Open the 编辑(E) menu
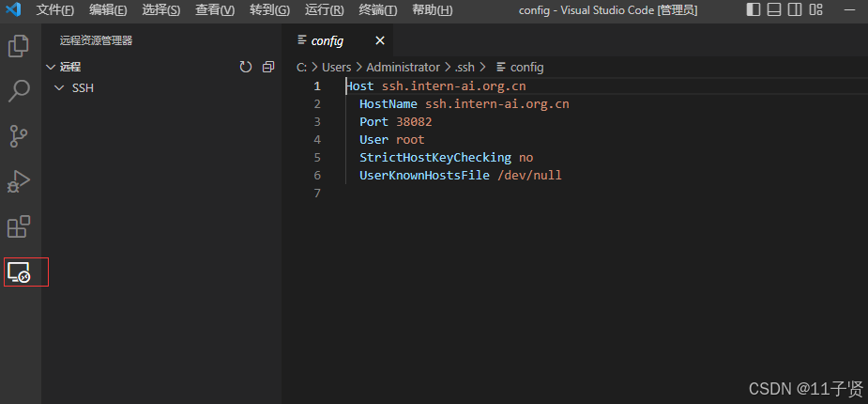Viewport: 868px width, 404px height. click(108, 10)
